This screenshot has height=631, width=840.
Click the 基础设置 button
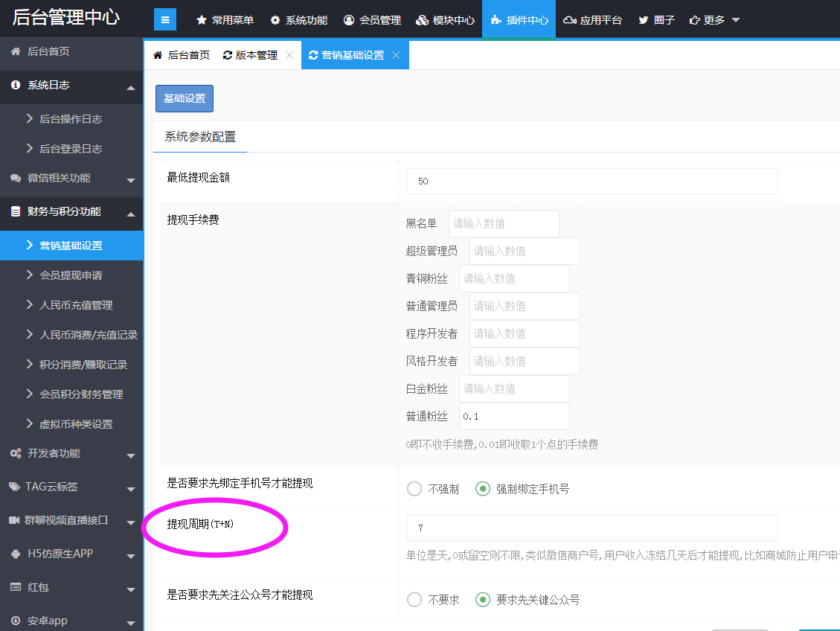click(185, 99)
